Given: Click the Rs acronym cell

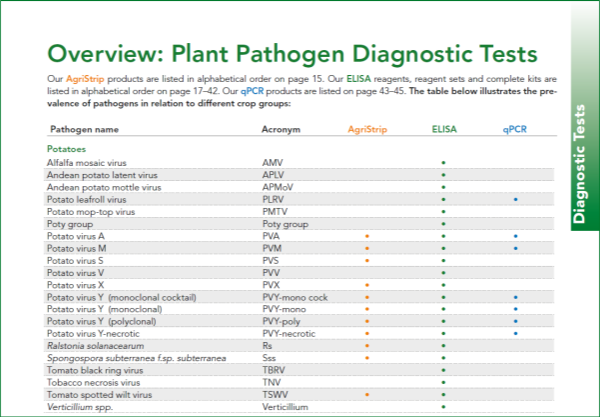Looking at the screenshot, I should tap(267, 346).
